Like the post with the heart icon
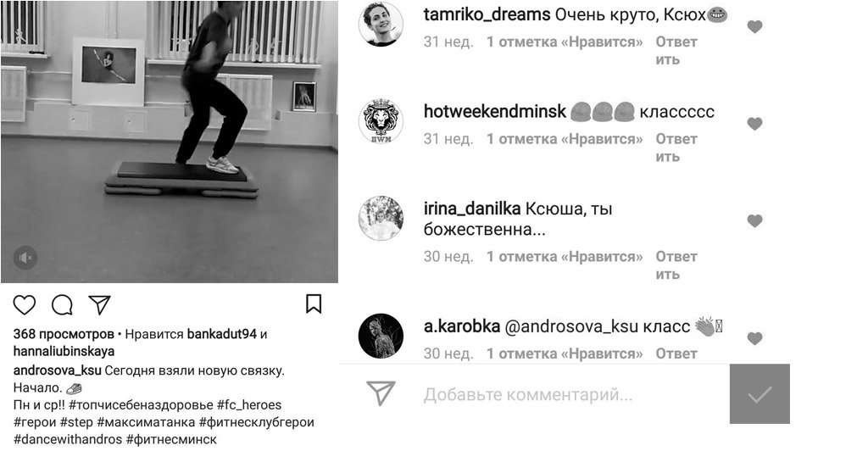 tap(25, 305)
